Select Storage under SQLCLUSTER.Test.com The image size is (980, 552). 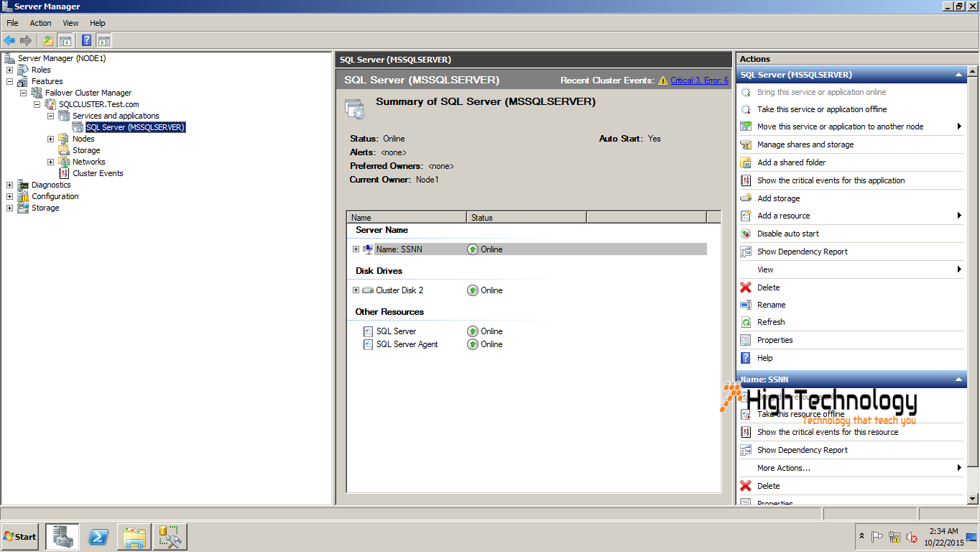[x=86, y=150]
